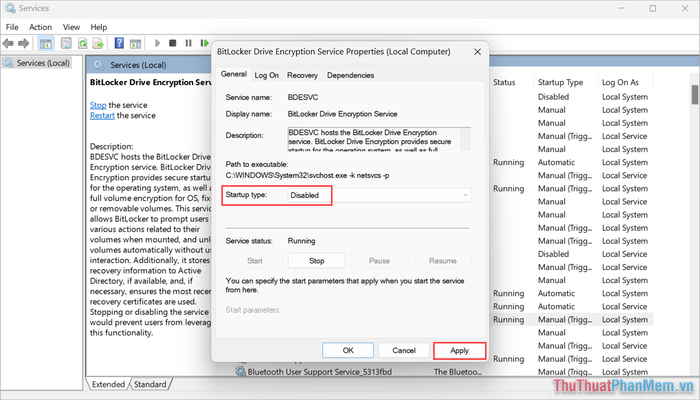700x400 pixels.
Task: Click the Restart Service toolbar icon
Action: pyautogui.click(x=204, y=43)
